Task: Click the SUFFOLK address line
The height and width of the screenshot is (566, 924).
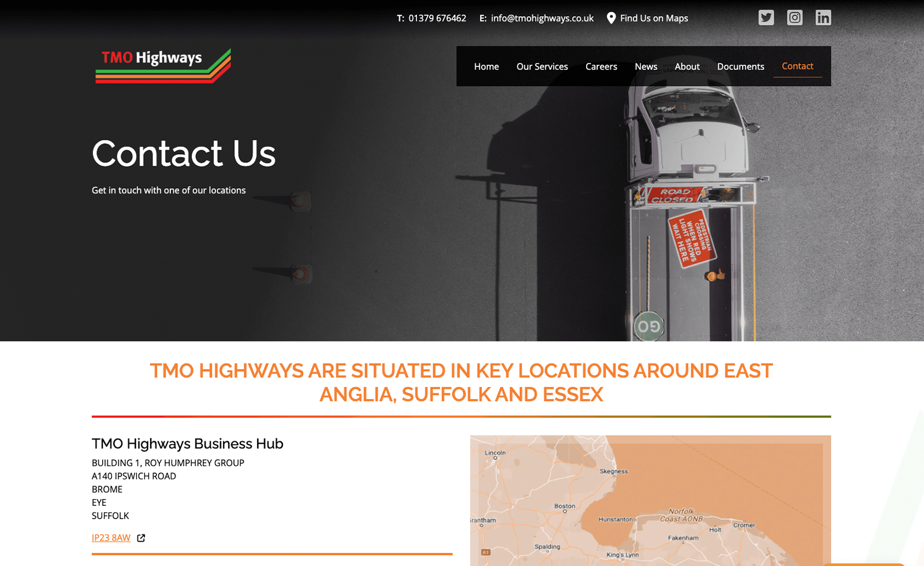Action: click(x=110, y=516)
